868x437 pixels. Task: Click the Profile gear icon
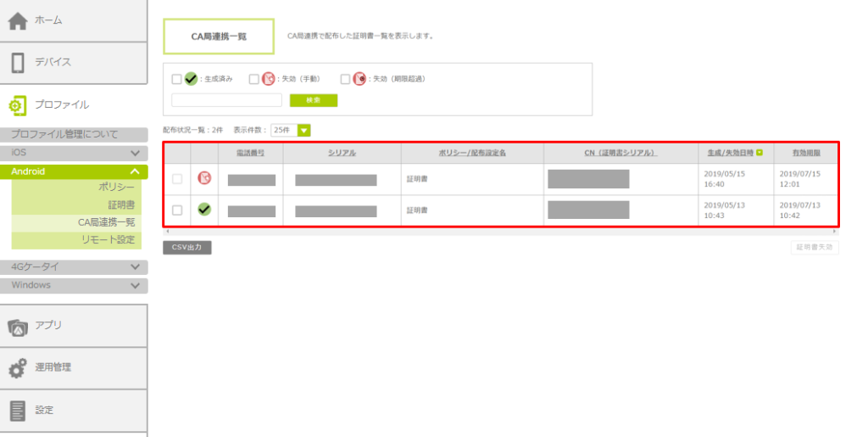18,105
